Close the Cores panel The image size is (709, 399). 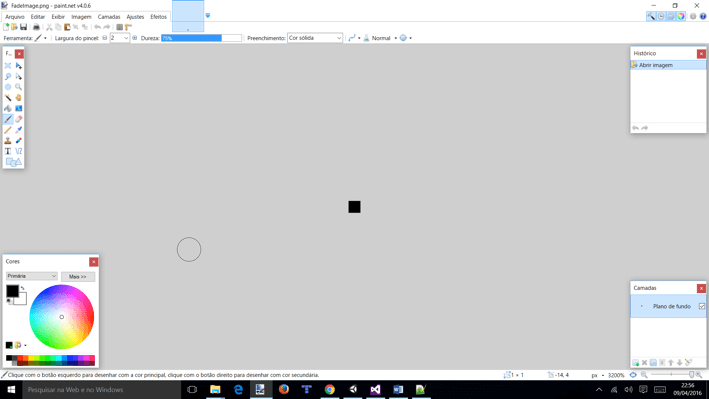(93, 262)
